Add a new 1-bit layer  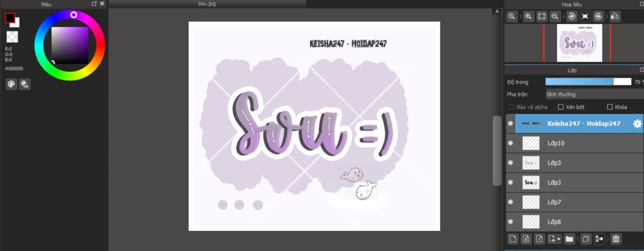[540, 238]
